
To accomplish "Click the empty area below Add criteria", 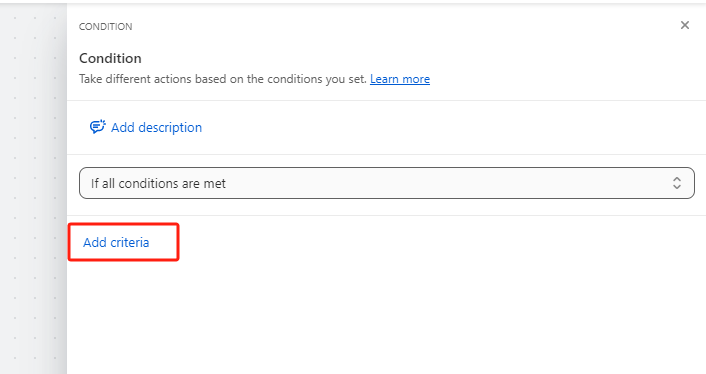I will 386,317.
